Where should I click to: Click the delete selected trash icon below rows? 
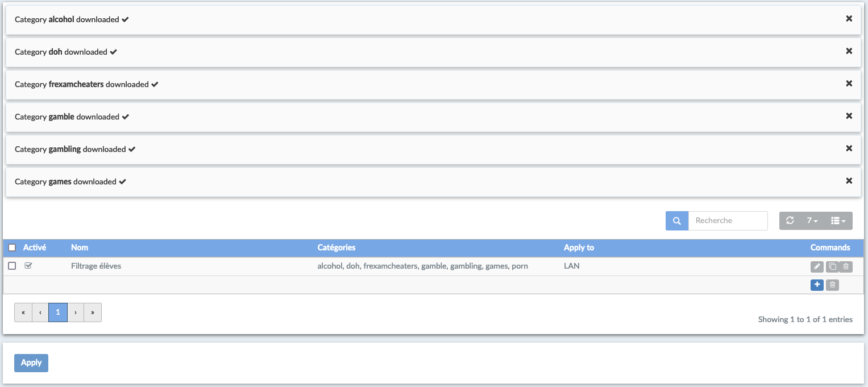click(x=832, y=285)
